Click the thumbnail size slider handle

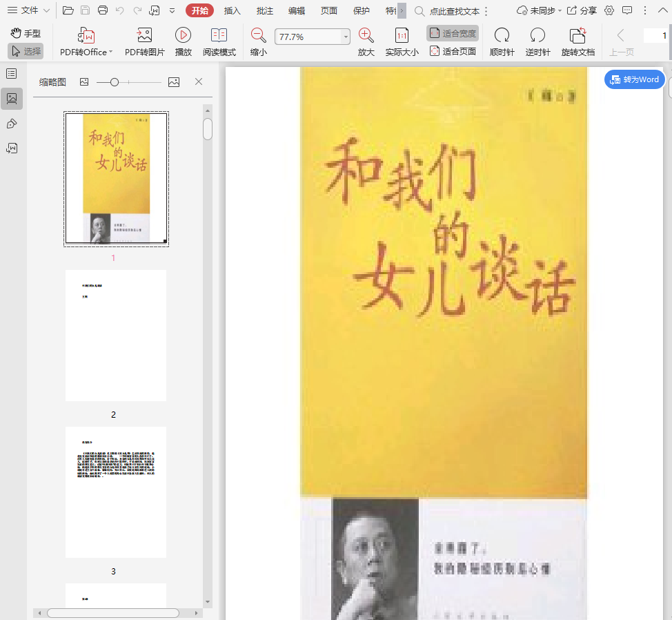tap(114, 82)
